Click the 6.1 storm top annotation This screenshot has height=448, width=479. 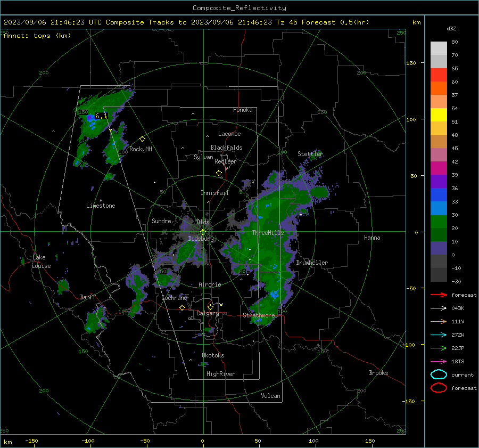click(101, 116)
